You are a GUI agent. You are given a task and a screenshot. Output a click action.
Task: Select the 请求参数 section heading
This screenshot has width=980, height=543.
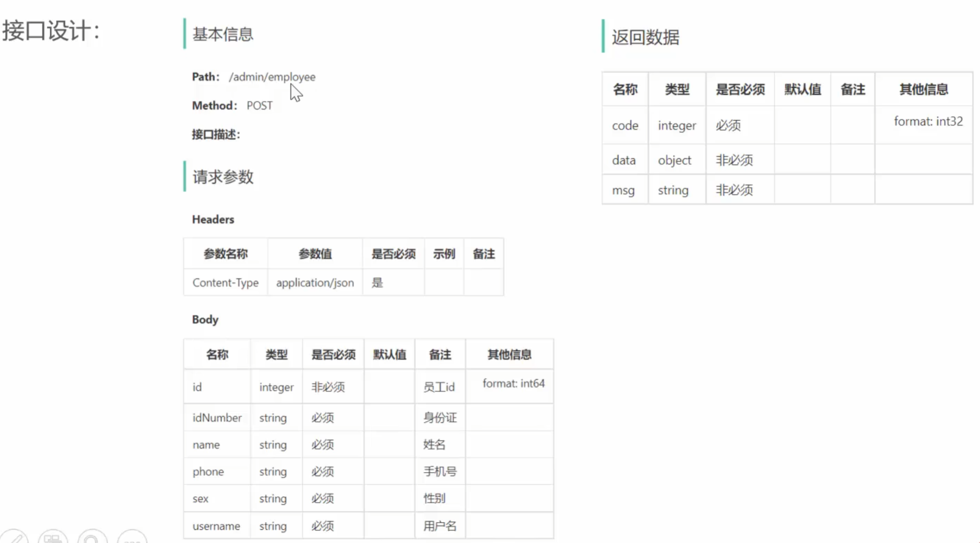[x=223, y=177]
